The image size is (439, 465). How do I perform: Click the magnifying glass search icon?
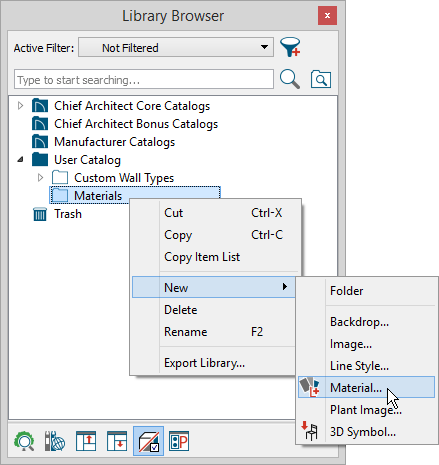click(290, 79)
